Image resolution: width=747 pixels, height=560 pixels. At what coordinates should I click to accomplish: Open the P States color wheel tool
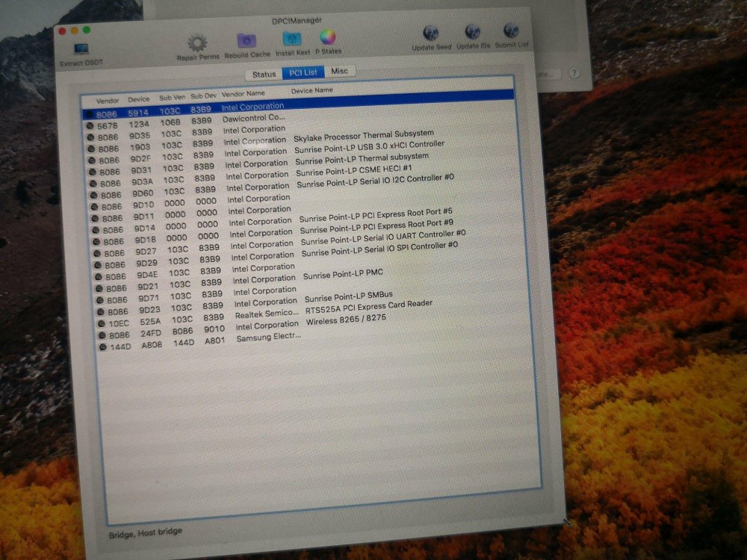(328, 37)
